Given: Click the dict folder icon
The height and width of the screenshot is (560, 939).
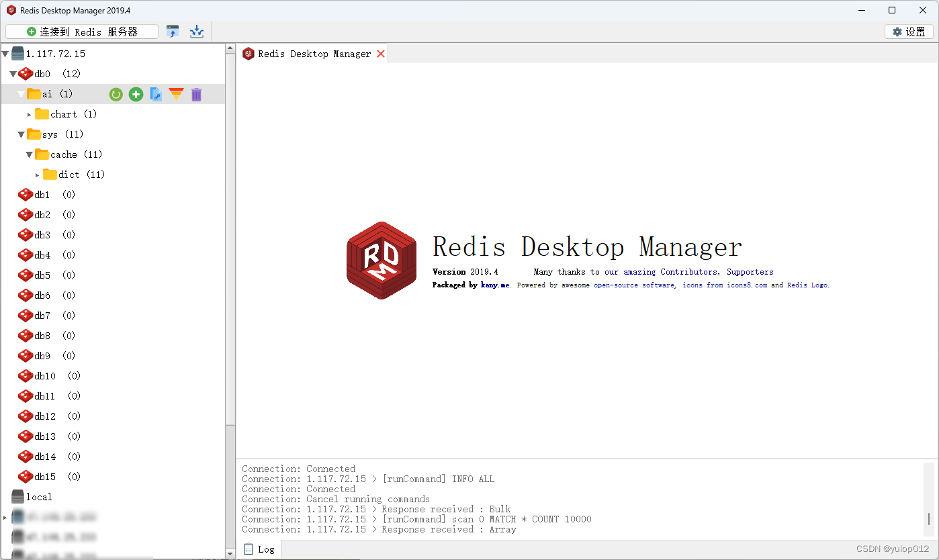Looking at the screenshot, I should [50, 174].
